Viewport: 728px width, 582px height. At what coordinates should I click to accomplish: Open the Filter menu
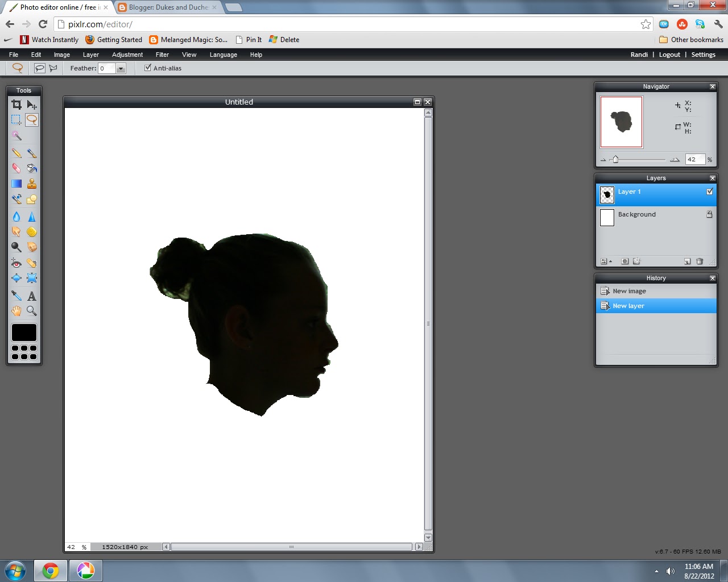point(162,55)
